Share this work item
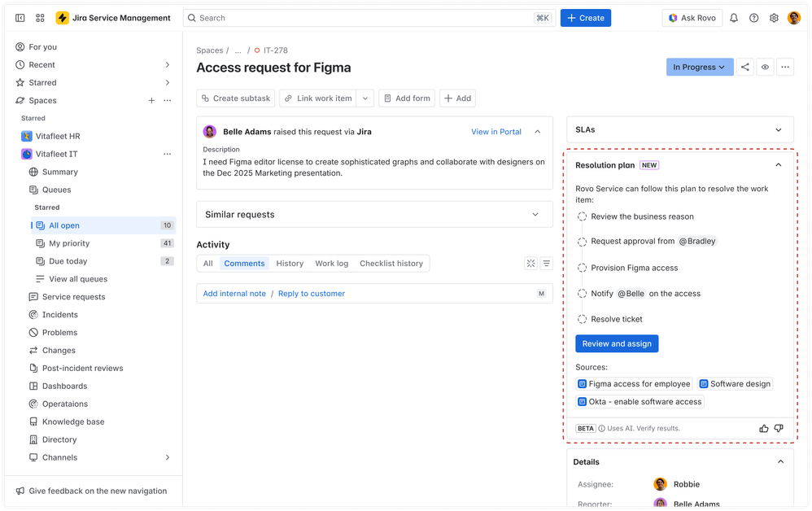Image resolution: width=812 pixels, height=511 pixels. 744,67
